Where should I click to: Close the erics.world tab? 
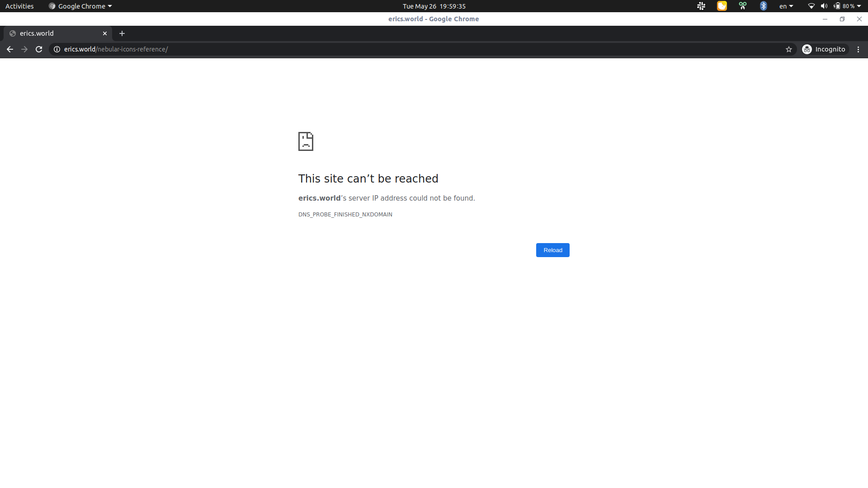(x=105, y=33)
